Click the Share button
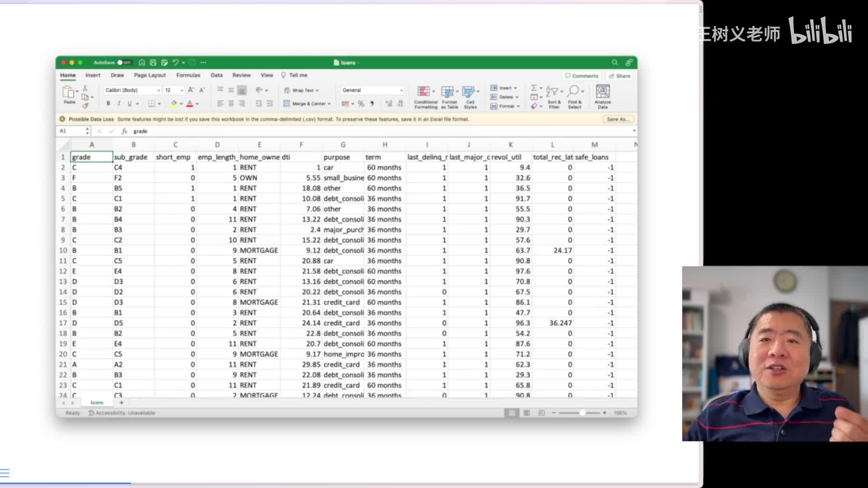Viewport: 868px width, 488px height. coord(619,76)
